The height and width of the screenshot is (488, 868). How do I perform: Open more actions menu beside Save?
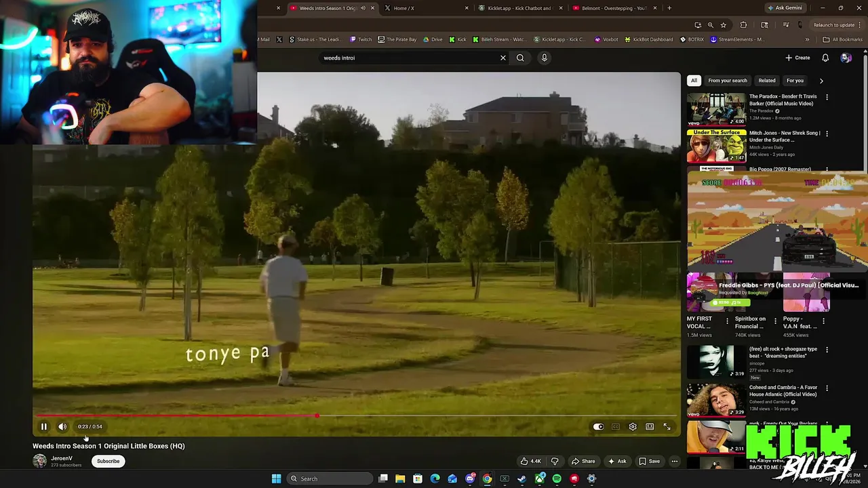(674, 461)
